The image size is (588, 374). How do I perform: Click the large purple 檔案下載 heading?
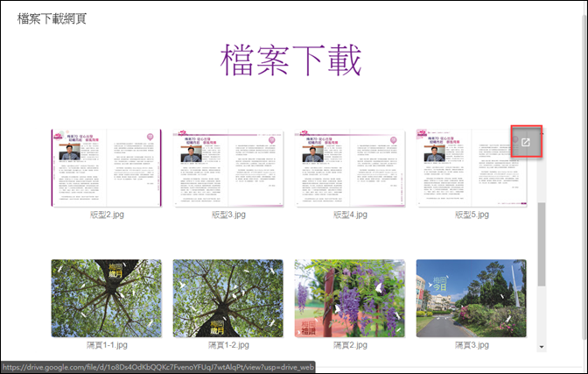point(290,60)
